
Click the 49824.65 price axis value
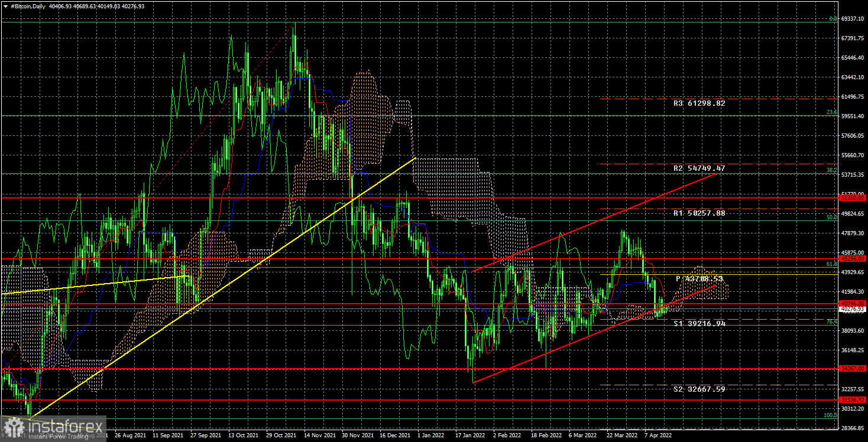[x=853, y=213]
